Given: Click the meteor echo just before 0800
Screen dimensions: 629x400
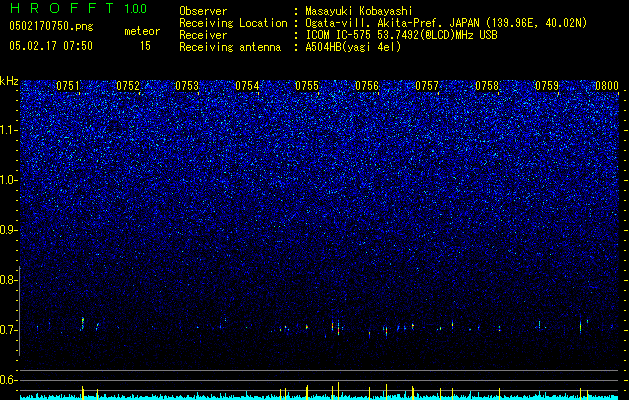Looking at the screenshot, I should point(580,326).
